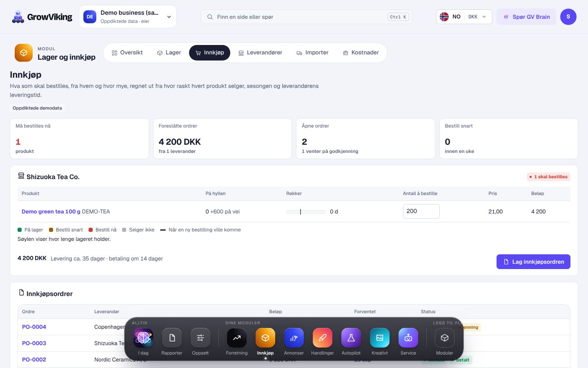Go to the Oversikt tab
Viewport: 588px width, 368px height.
(127, 53)
